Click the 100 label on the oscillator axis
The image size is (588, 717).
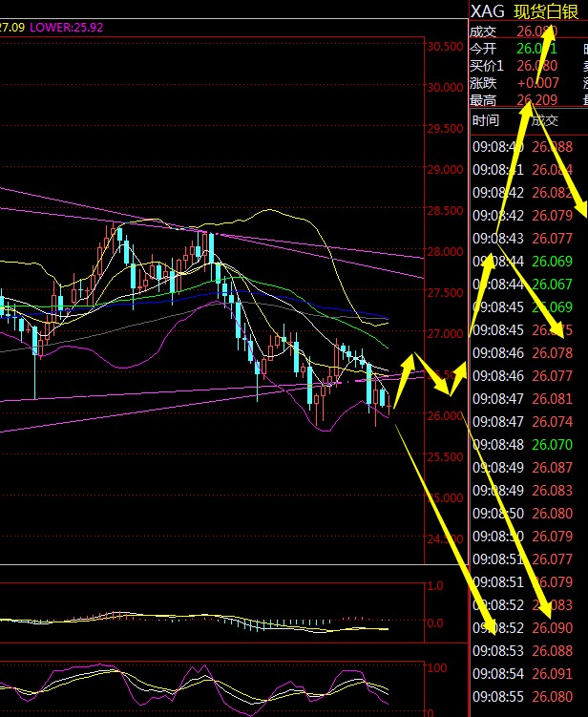pos(436,668)
